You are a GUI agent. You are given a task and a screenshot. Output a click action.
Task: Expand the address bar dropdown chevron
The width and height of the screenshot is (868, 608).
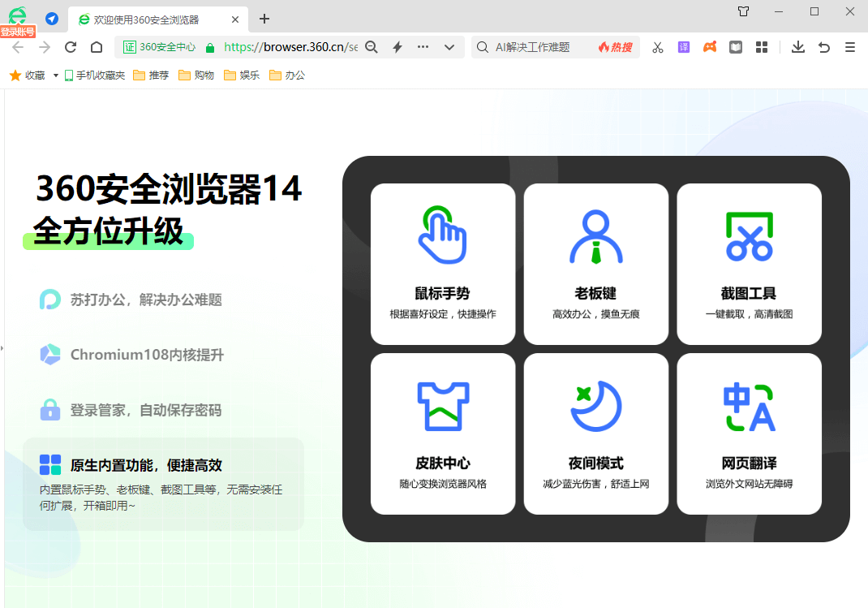(449, 48)
